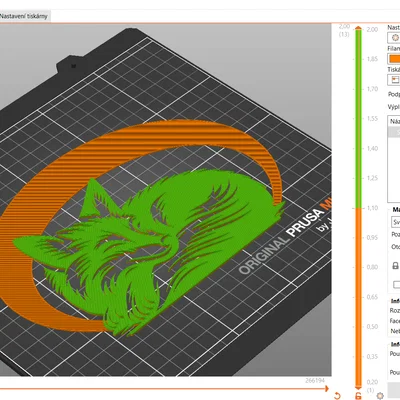Toggle the uniform scale padlock icon

tap(395, 266)
